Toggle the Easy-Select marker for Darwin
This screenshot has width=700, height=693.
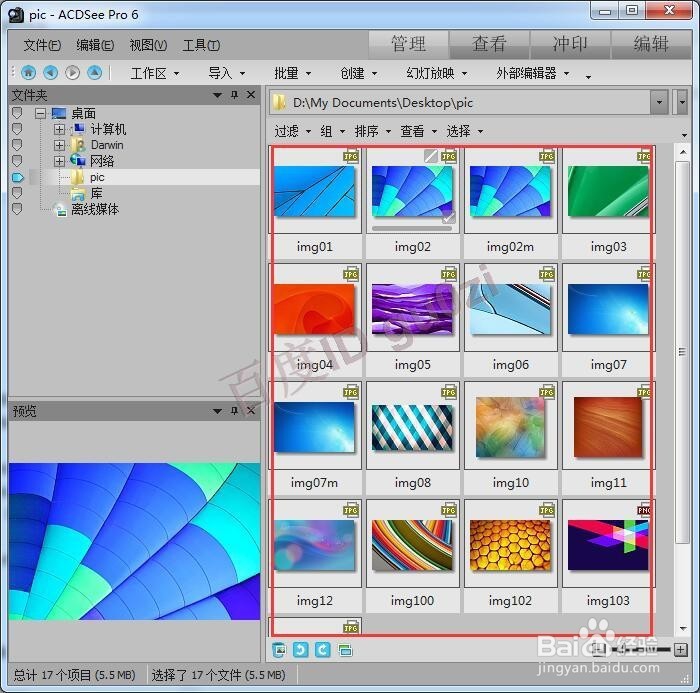click(17, 145)
